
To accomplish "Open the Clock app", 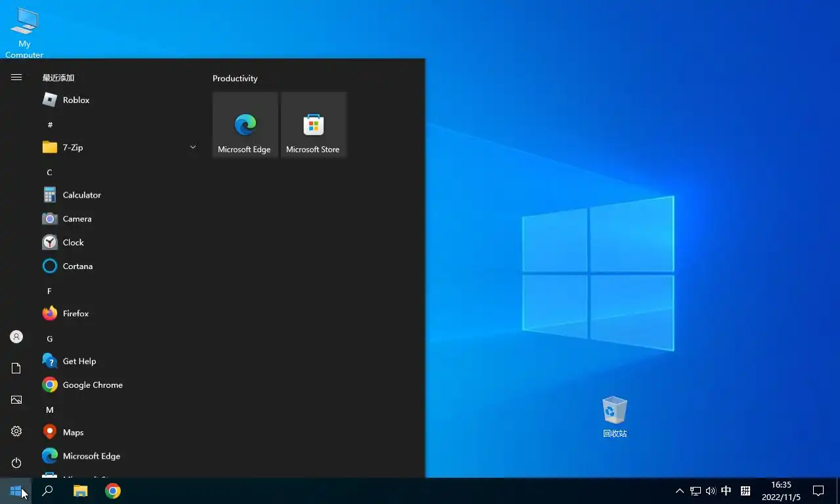I will point(120,242).
